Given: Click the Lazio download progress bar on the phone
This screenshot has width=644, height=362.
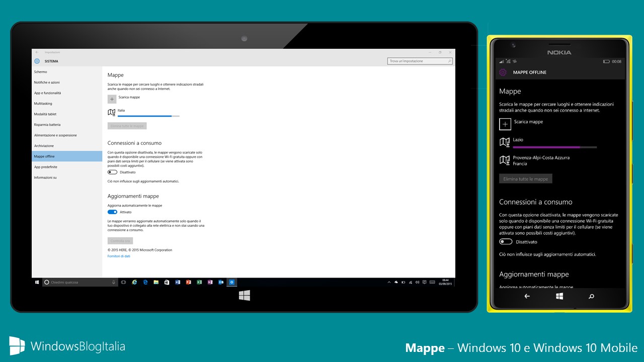Looking at the screenshot, I should click(555, 147).
